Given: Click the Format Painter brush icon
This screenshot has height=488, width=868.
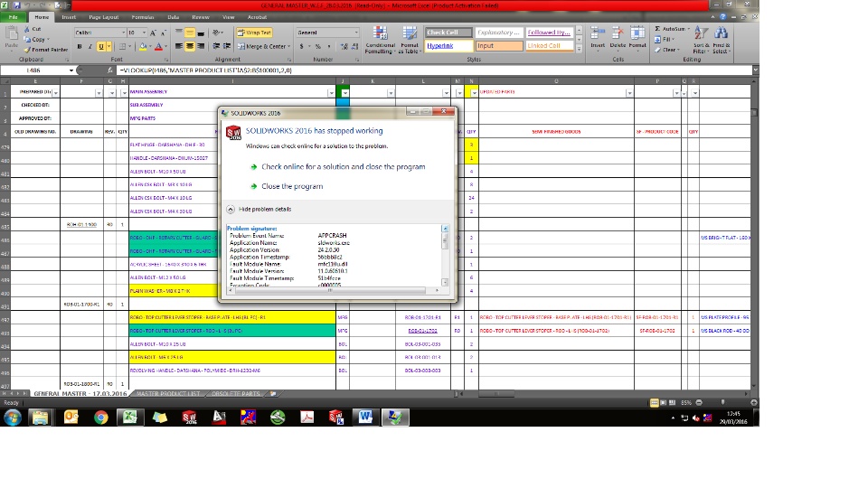Looking at the screenshot, I should click(x=27, y=50).
